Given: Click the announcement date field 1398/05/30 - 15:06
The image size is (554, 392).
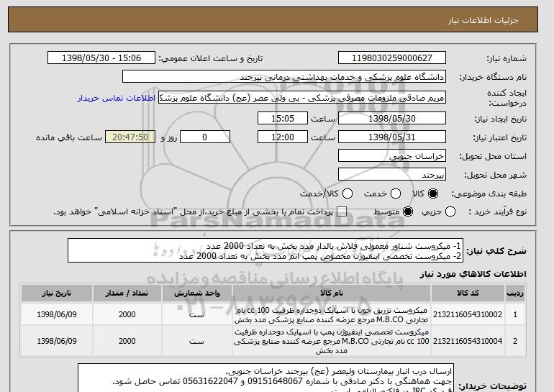Looking at the screenshot, I should (x=101, y=58).
